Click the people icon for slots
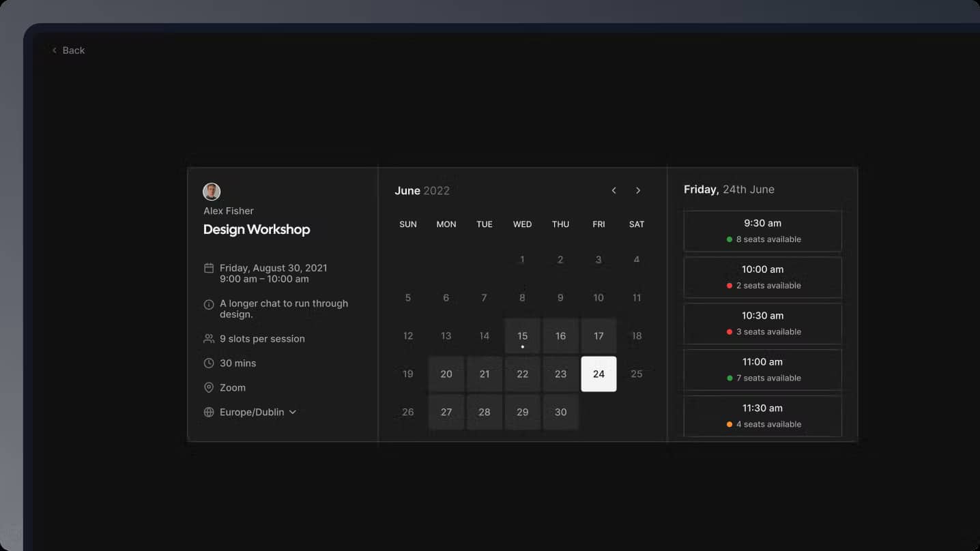 click(209, 339)
